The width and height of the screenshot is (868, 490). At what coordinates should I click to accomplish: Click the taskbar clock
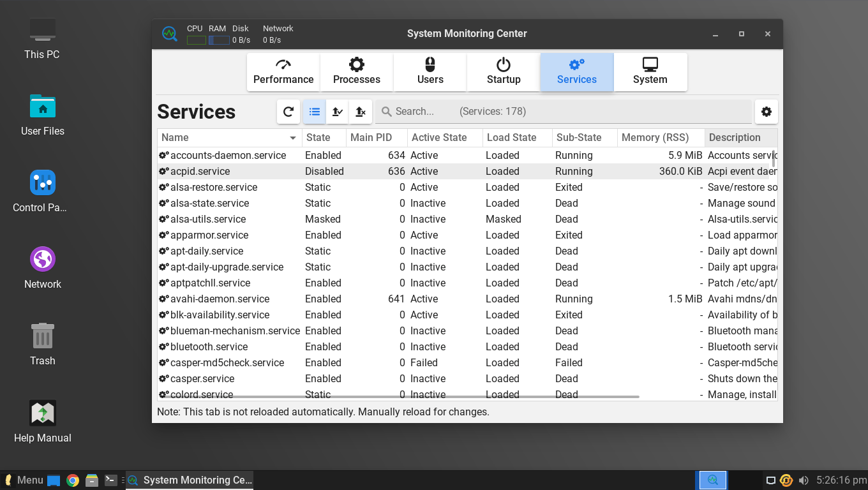[841, 480]
